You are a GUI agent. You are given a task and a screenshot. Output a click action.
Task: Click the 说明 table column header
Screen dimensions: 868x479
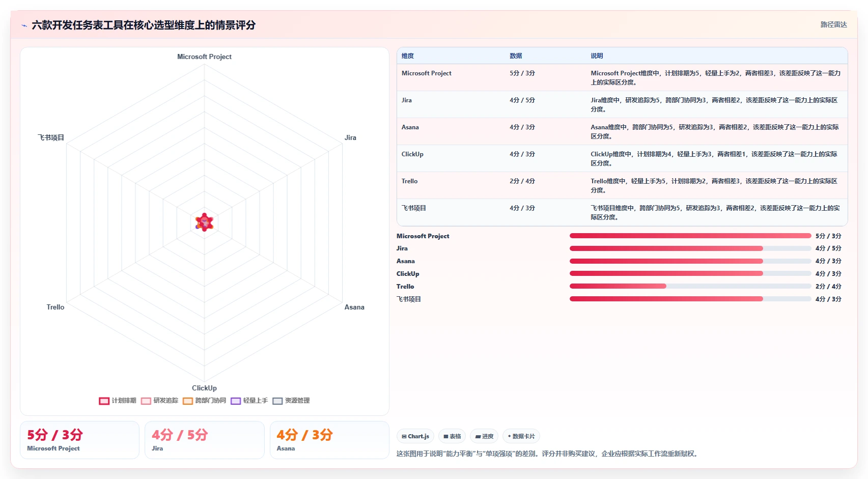coord(597,56)
